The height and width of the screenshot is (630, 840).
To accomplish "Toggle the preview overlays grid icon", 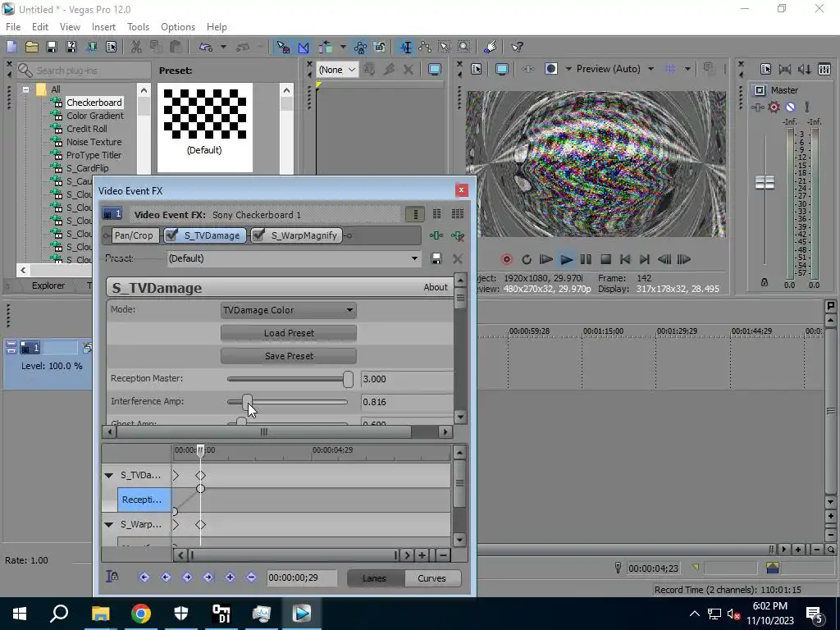I will click(669, 69).
